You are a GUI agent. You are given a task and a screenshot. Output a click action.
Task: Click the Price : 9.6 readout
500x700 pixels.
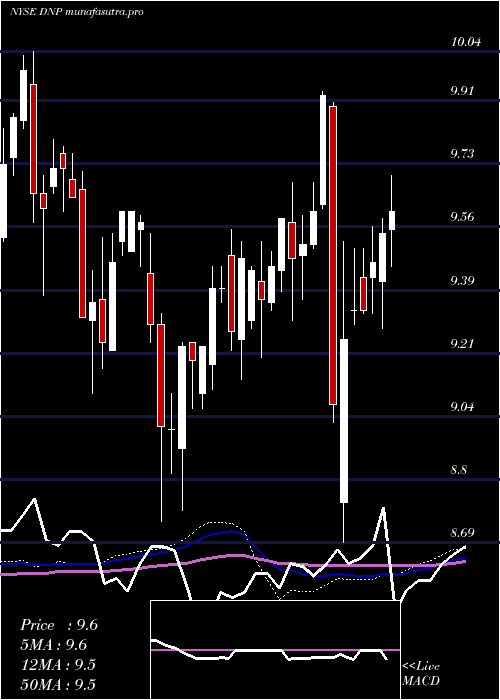click(x=59, y=625)
